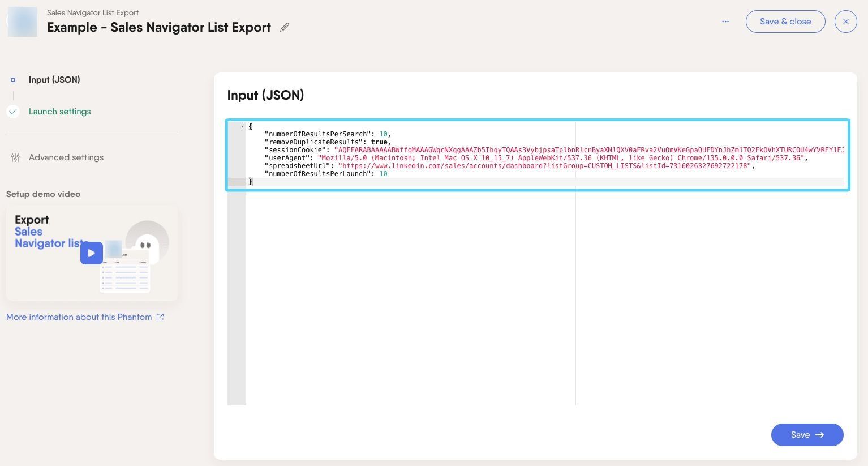Click the removeDuplicateResults true value

coord(379,142)
